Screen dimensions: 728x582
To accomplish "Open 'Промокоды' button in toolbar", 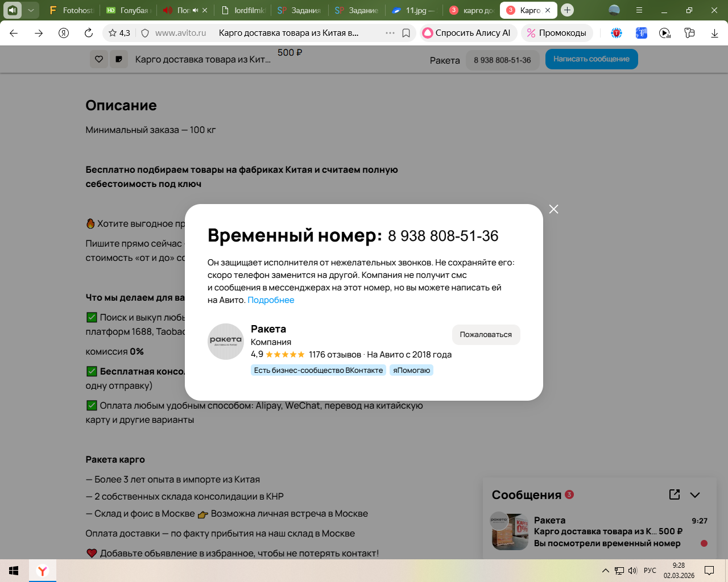I will [557, 33].
